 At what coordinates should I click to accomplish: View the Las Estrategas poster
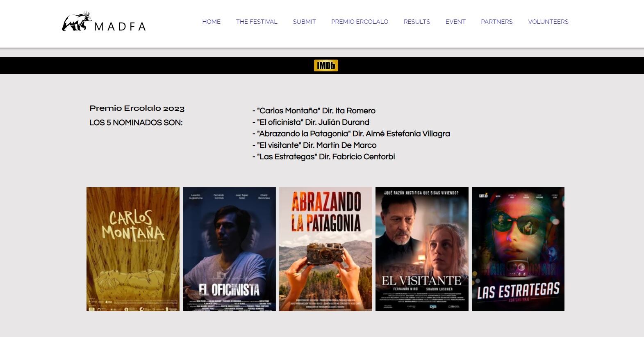click(x=518, y=249)
